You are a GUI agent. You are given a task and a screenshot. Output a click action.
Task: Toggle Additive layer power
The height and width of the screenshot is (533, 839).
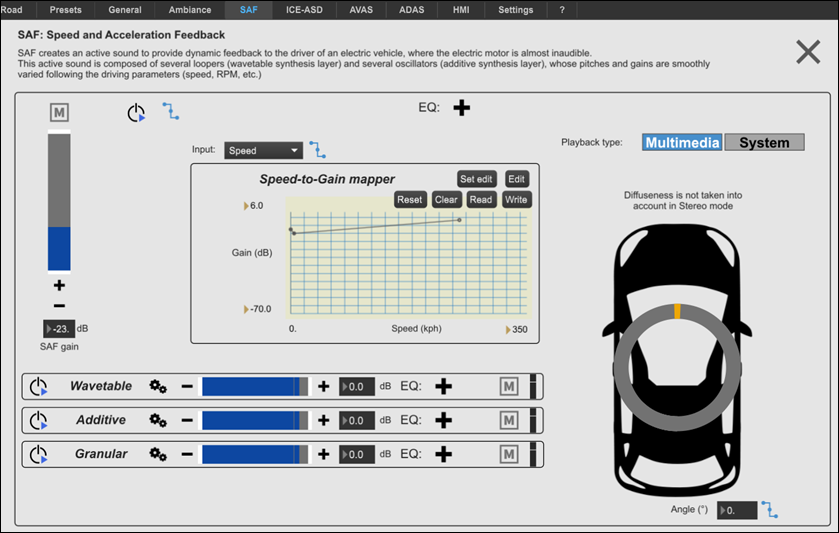coord(39,420)
